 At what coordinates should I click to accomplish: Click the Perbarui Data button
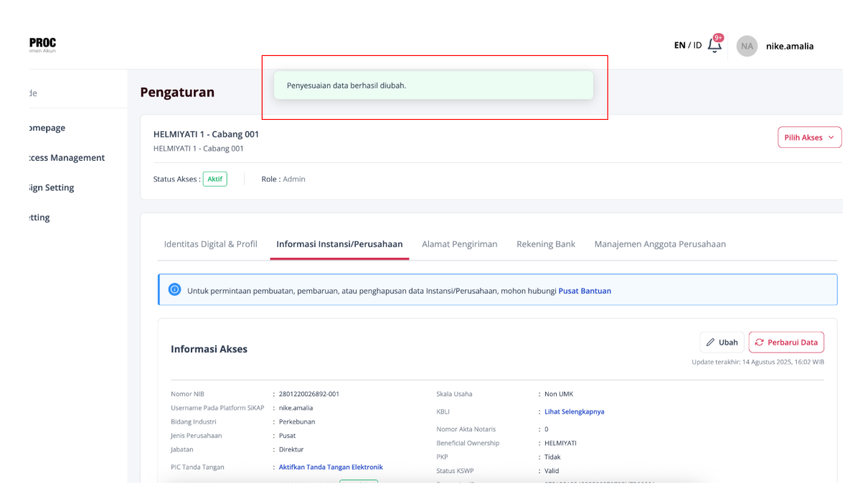click(786, 342)
